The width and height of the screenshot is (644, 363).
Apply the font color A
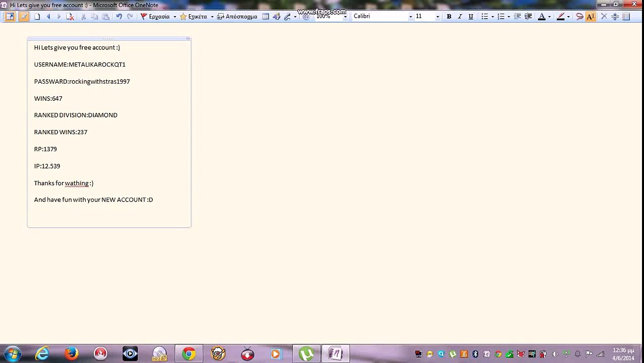542,17
